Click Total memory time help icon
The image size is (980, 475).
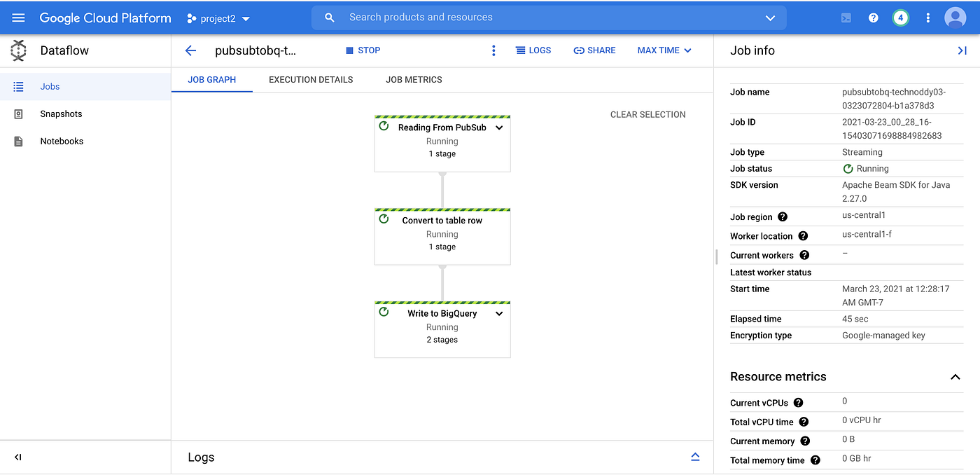point(815,460)
